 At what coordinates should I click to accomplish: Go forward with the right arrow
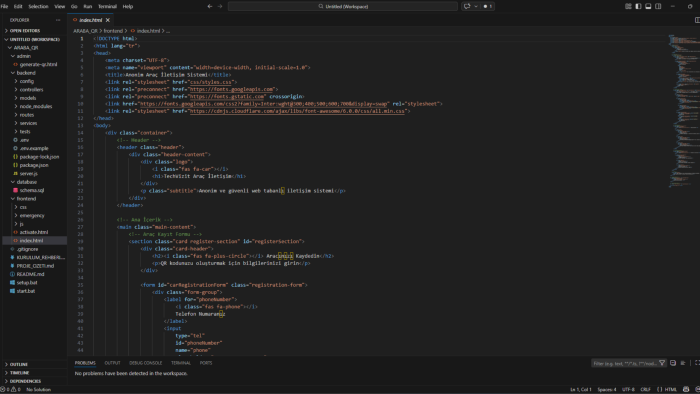coord(220,6)
